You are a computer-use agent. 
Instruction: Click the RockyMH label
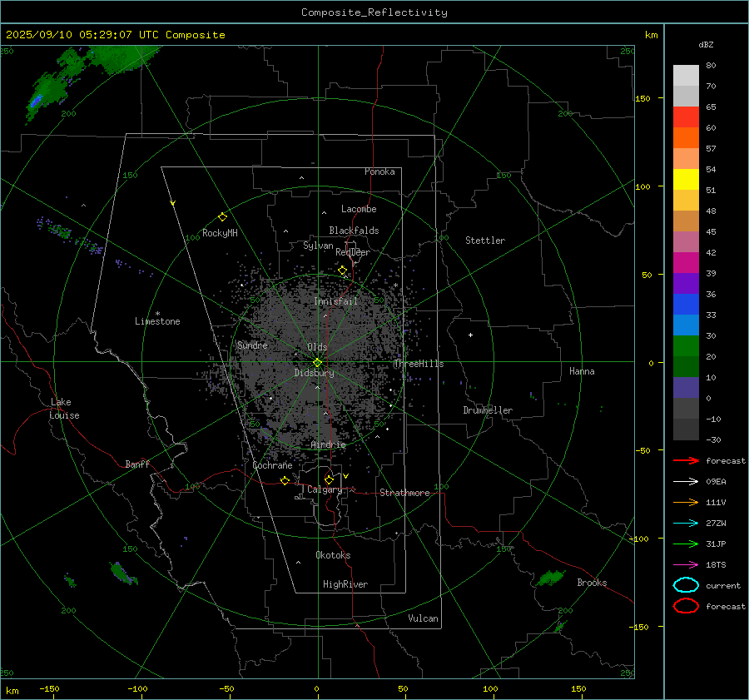[220, 233]
